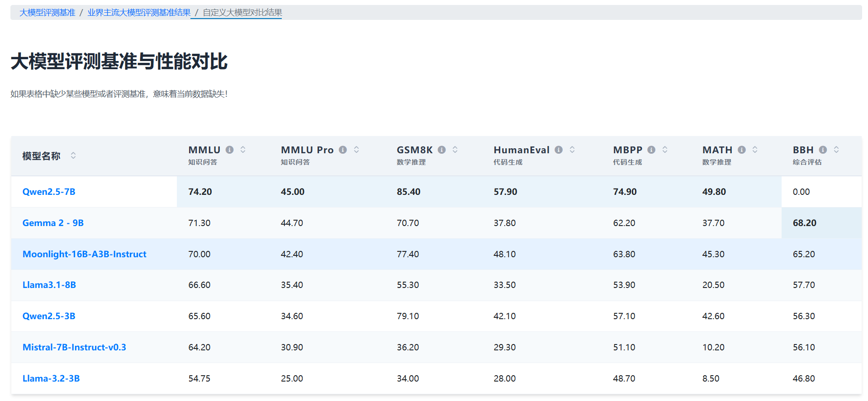Select the 54.75 MMLU score cell
The height and width of the screenshot is (401, 868).
[223, 378]
